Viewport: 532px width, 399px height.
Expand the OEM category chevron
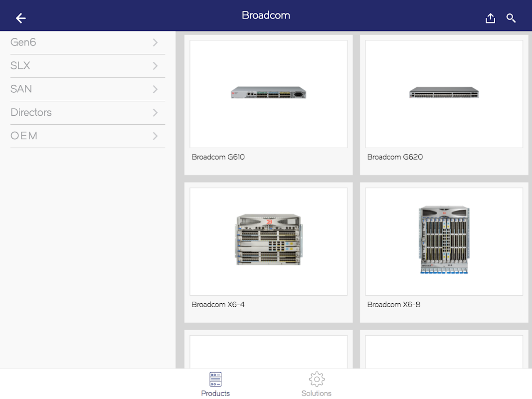pos(155,136)
